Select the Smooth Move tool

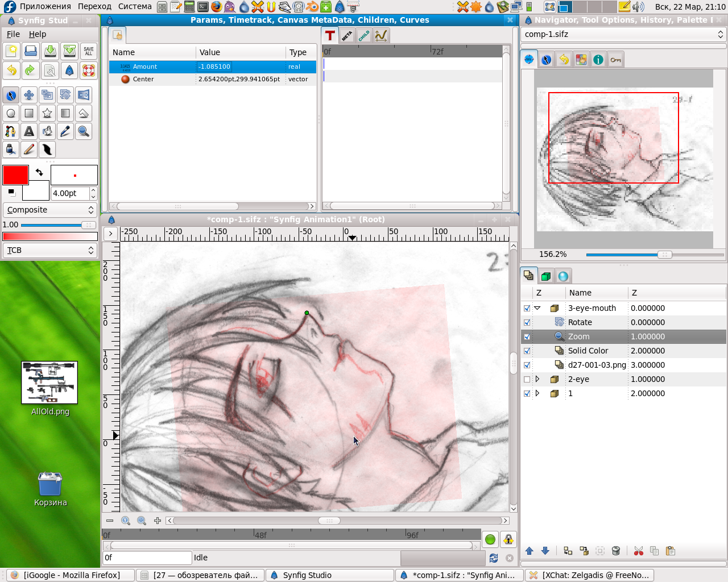pyautogui.click(x=29, y=95)
